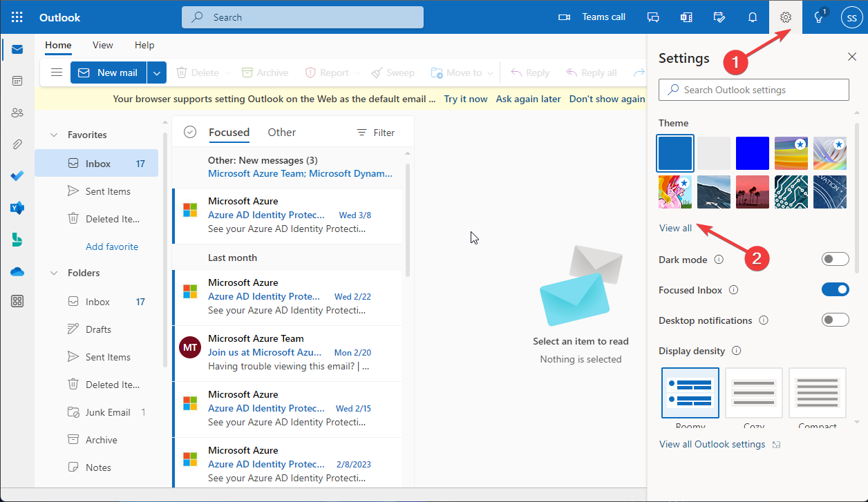Expand the Move to dropdown
868x502 pixels.
(490, 73)
